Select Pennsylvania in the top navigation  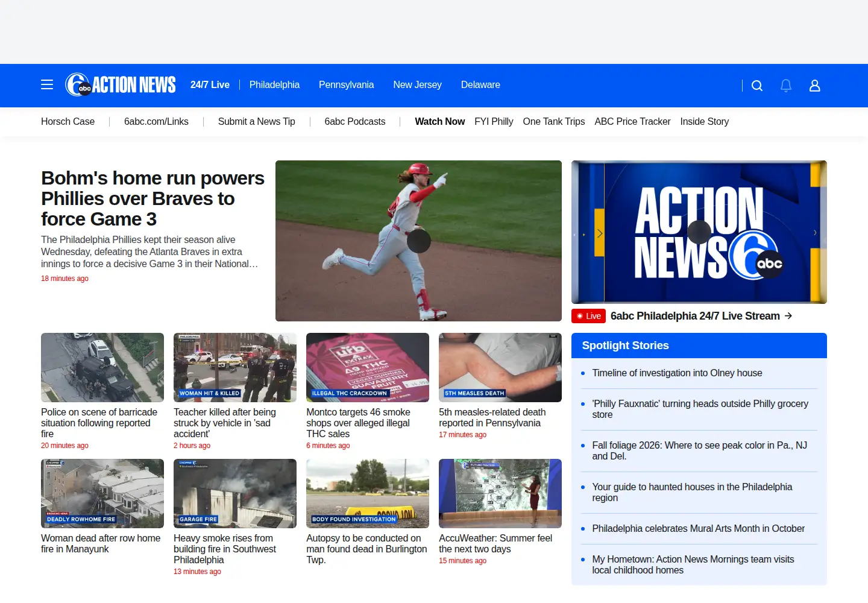346,85
